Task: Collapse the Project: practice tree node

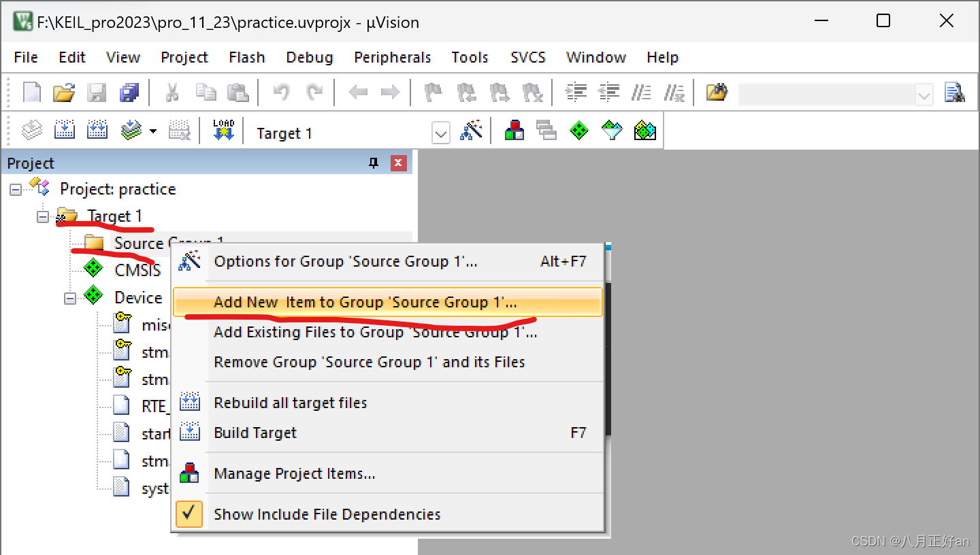Action: point(16,190)
